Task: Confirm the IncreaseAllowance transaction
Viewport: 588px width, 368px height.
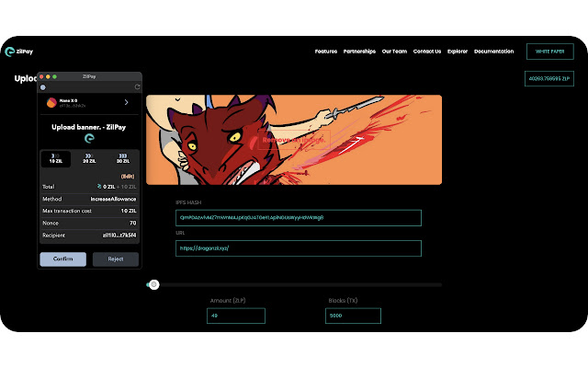Action: tap(63, 259)
